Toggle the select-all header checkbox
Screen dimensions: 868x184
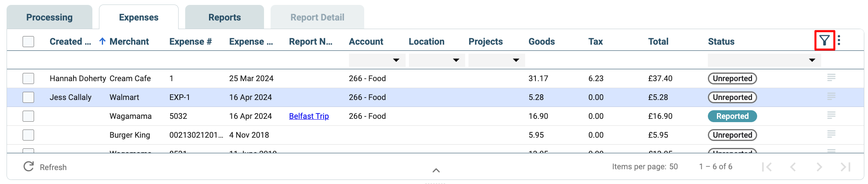point(28,41)
